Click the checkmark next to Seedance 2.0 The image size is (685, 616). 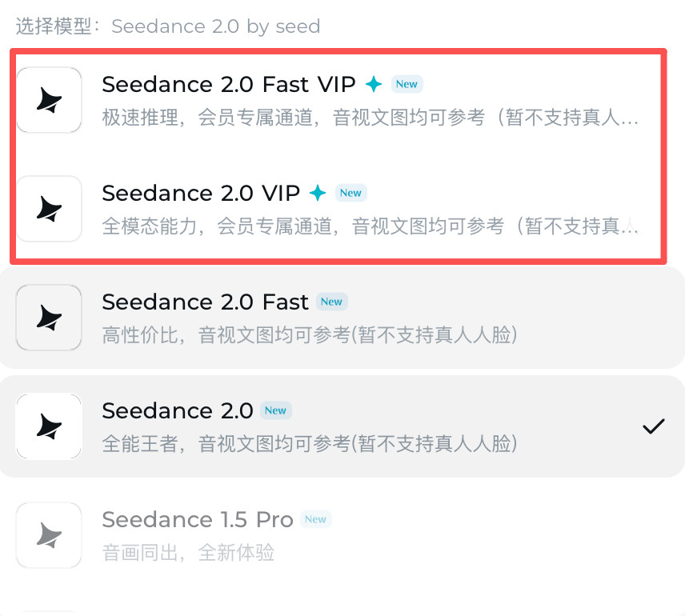point(654,426)
